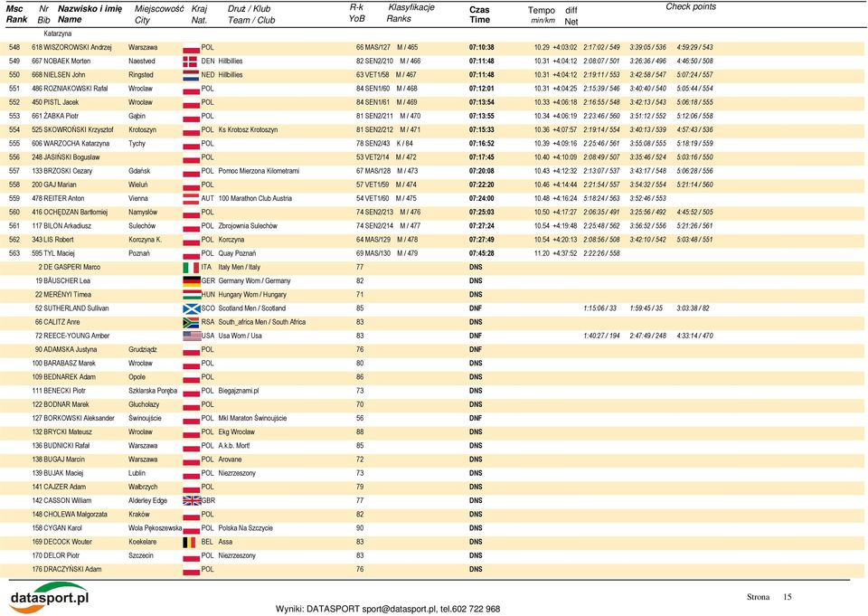Viewport: 868px width, 616px height.
Task: Click the German flag beside BÄUSCHER Lea
Action: (x=192, y=281)
